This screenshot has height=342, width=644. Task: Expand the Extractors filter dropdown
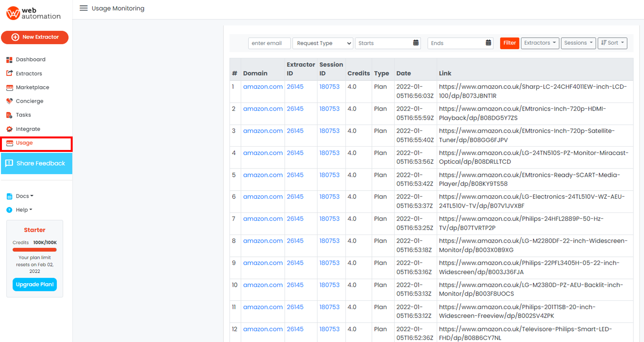click(x=540, y=43)
